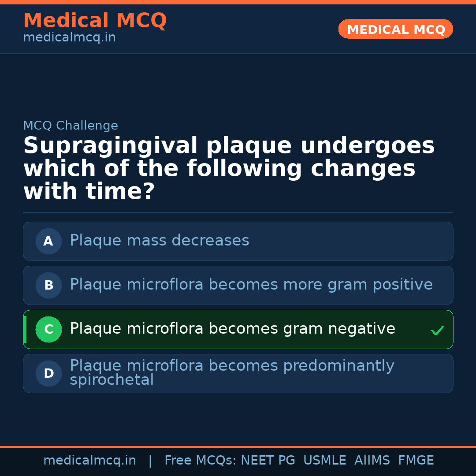The width and height of the screenshot is (476, 476).
Task: Pick "Plaque microflora becomes more gram positive"
Action: click(x=251, y=285)
